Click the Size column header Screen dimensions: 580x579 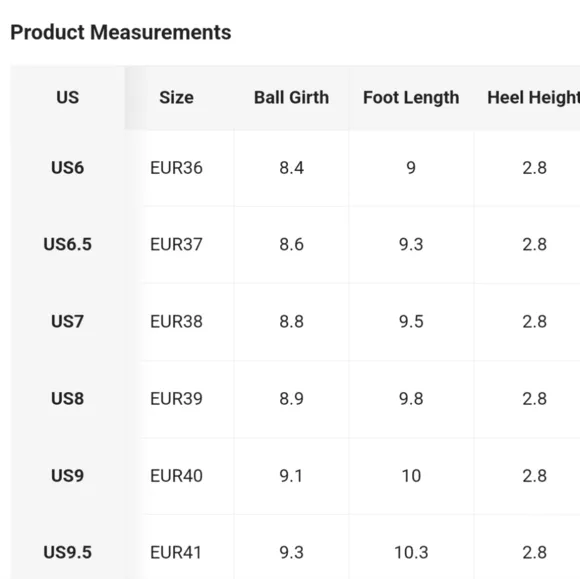coord(176,98)
